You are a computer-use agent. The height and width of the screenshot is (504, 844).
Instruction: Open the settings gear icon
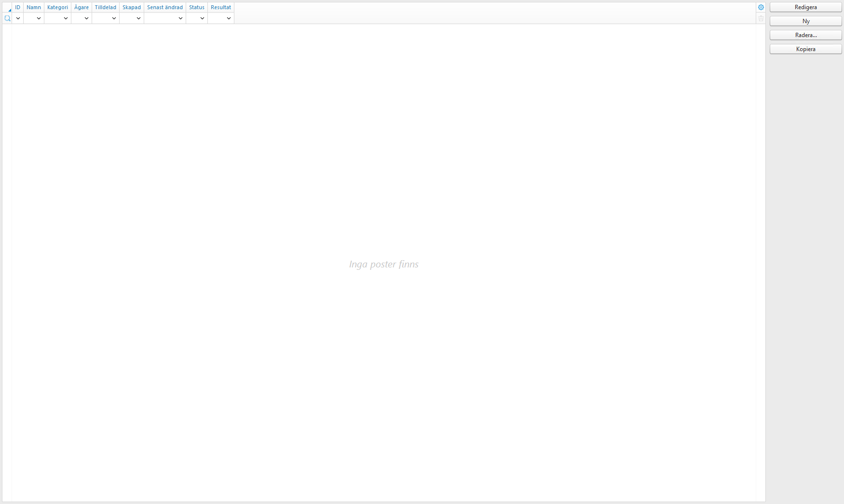pyautogui.click(x=761, y=7)
